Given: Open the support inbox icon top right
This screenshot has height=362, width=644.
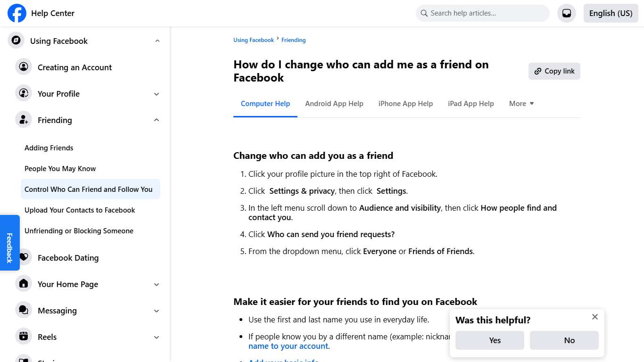Looking at the screenshot, I should [566, 13].
